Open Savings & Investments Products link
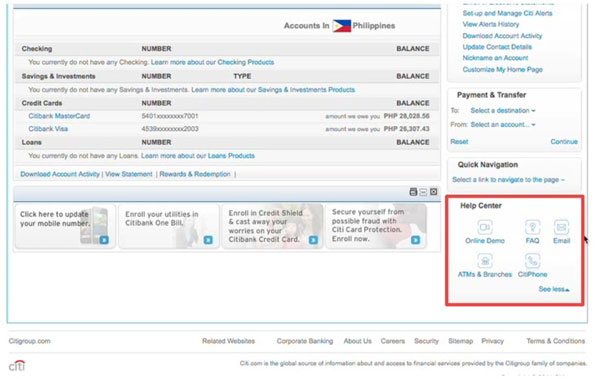This screenshot has width=600, height=379. coord(306,90)
